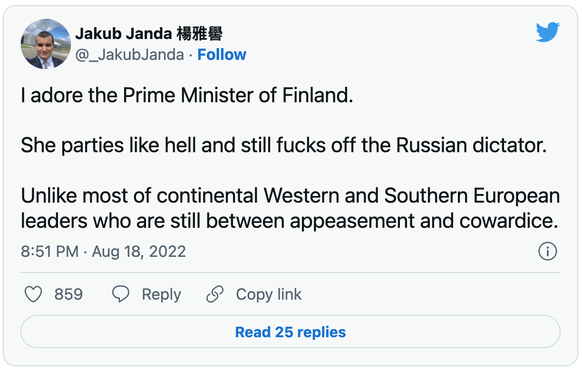Viewport: 582px width, 371px height.
Task: Click the sentence about the Russian dictator
Action: (x=284, y=145)
